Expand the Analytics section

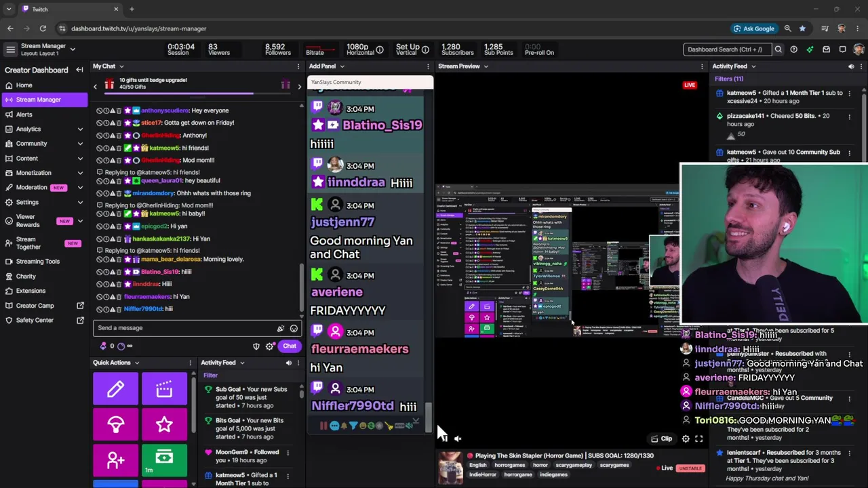pyautogui.click(x=44, y=129)
